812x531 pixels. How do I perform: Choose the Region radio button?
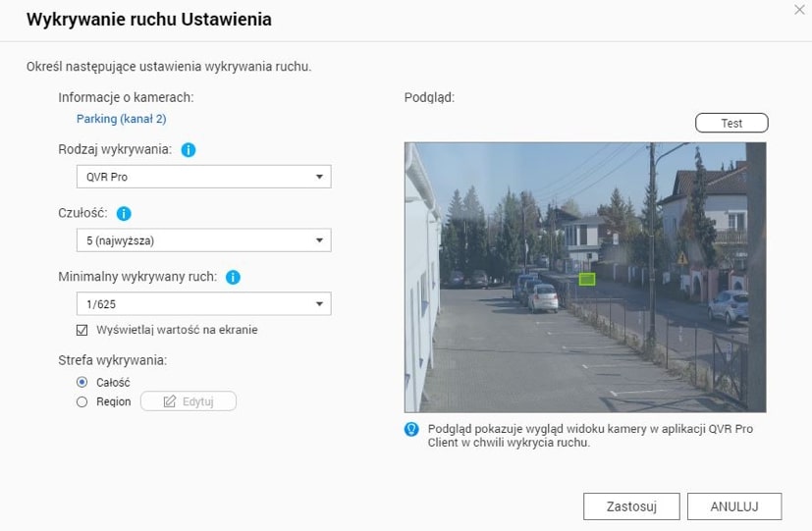[x=82, y=401]
